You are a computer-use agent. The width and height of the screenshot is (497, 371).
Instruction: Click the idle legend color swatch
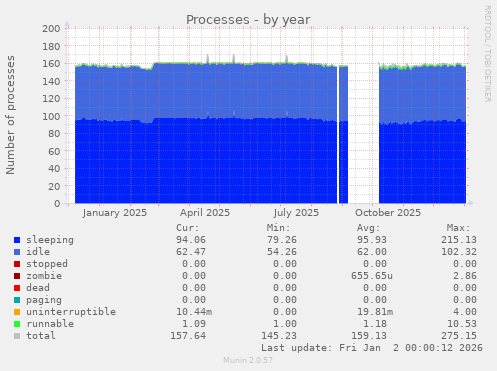[17, 252]
